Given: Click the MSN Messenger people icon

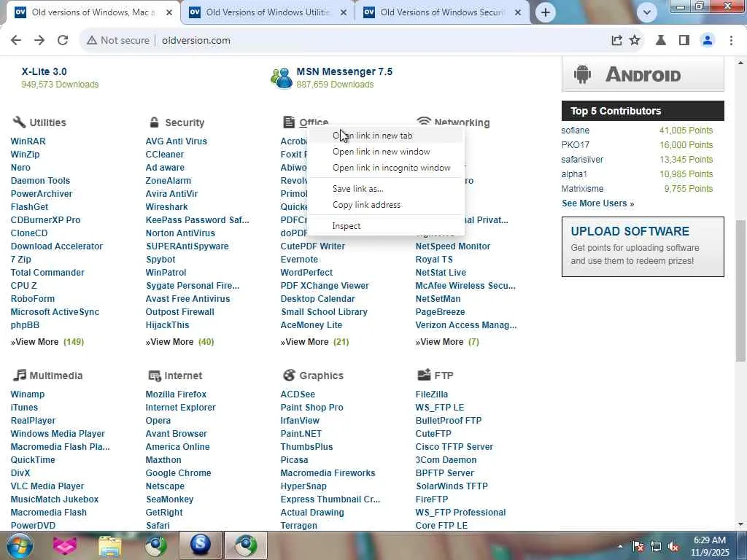Looking at the screenshot, I should tap(282, 77).
